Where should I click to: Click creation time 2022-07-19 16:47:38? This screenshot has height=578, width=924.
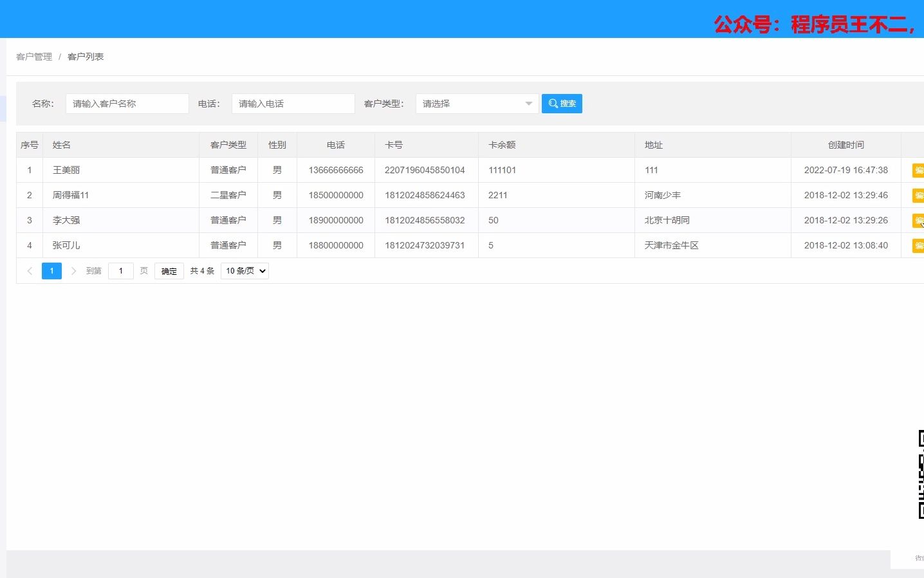click(x=846, y=170)
